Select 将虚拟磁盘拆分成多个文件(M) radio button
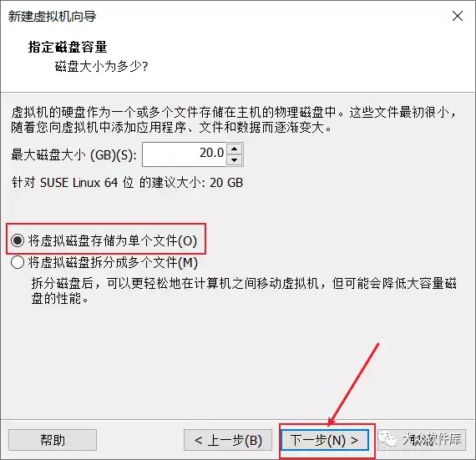 click(x=18, y=262)
